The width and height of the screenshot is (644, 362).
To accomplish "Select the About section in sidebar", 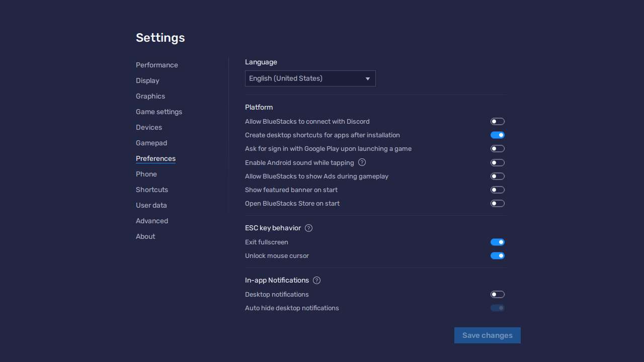I will pyautogui.click(x=145, y=236).
